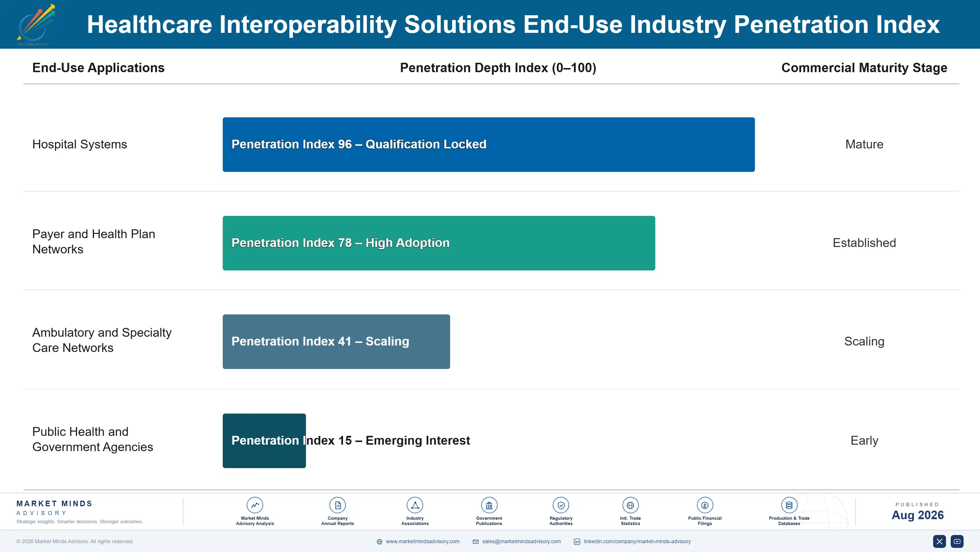This screenshot has height=552, width=980.
Task: Click the Government Publications building icon
Action: click(489, 505)
